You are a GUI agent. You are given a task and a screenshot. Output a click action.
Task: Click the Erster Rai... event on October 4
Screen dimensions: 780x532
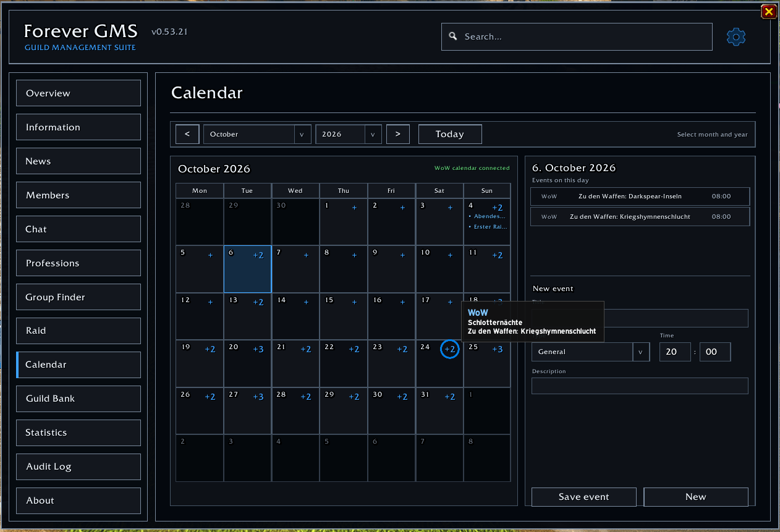pos(488,227)
